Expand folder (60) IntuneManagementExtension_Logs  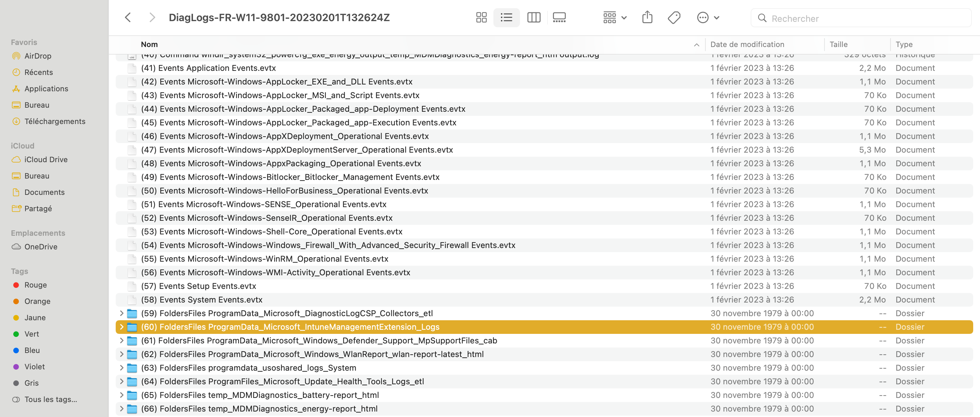121,327
